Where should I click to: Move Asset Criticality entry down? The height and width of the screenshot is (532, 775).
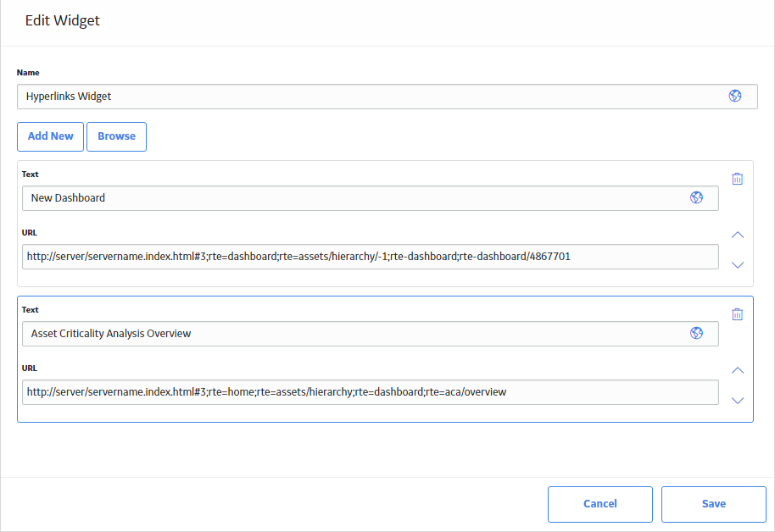tap(738, 401)
